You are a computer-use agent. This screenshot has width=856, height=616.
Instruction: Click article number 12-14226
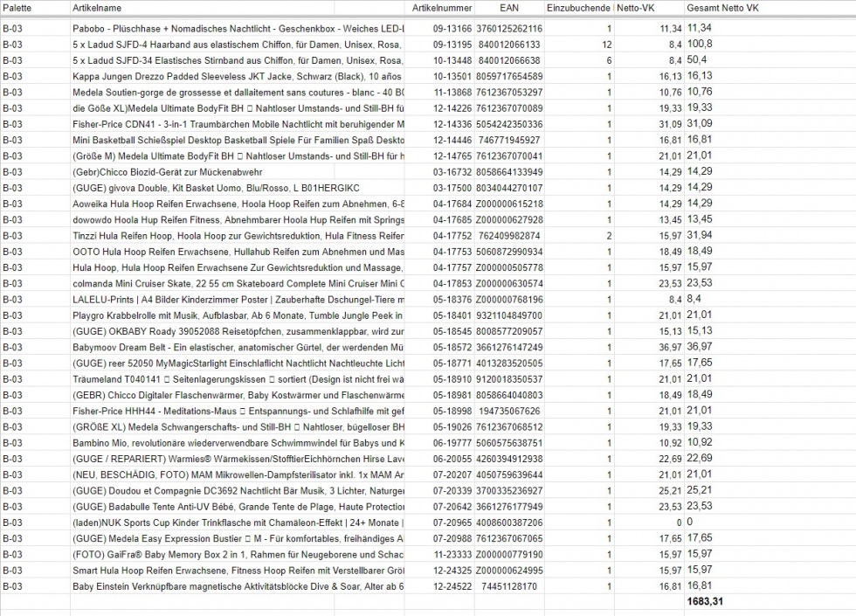(x=452, y=108)
